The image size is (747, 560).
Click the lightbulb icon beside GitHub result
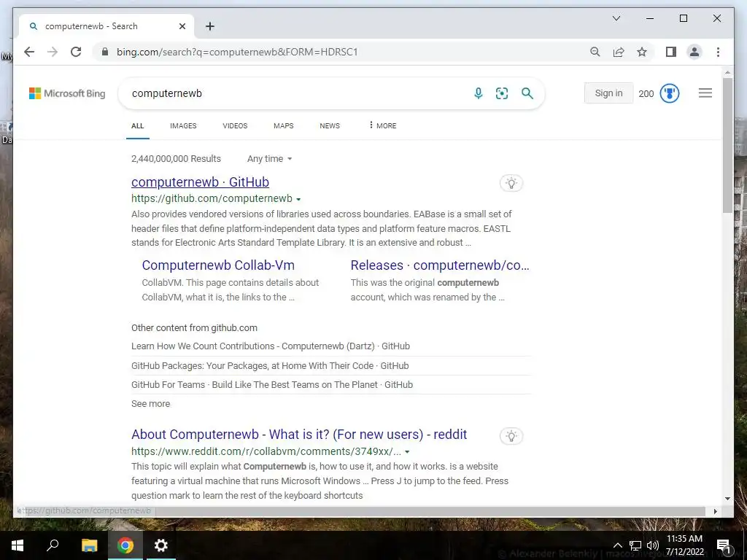tap(511, 183)
